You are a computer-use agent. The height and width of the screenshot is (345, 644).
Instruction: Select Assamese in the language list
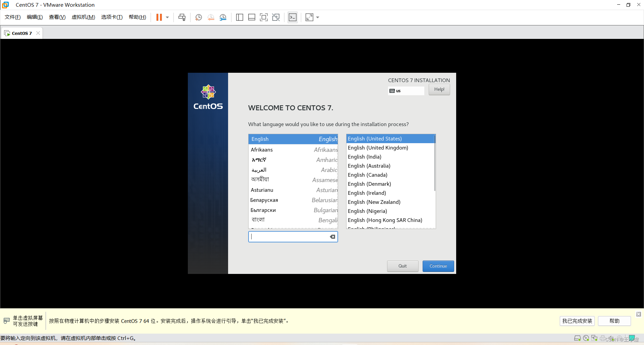coord(293,180)
